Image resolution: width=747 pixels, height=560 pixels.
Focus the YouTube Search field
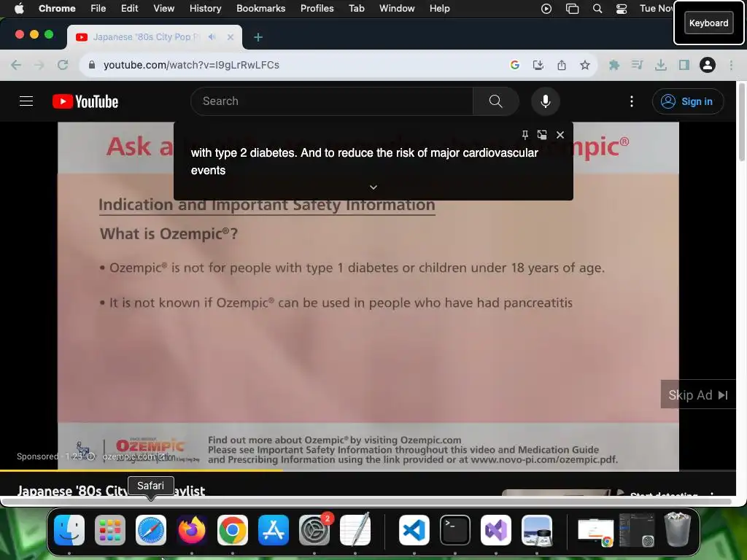coord(332,101)
